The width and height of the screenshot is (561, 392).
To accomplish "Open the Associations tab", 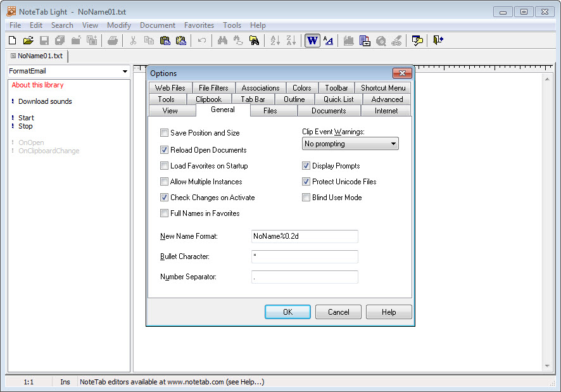I will pyautogui.click(x=260, y=88).
